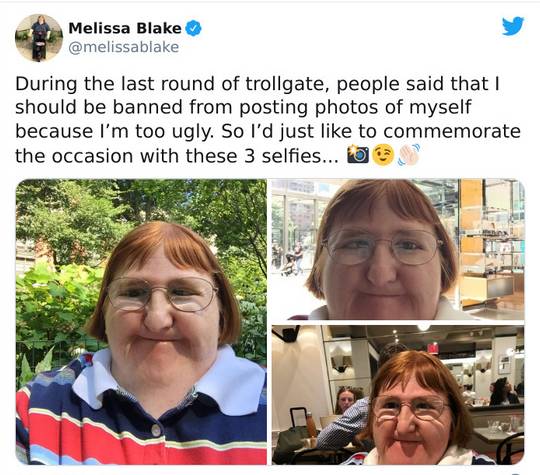Click the eyeglasses in the outdoor selfie
The height and width of the screenshot is (475, 540).
point(162,294)
